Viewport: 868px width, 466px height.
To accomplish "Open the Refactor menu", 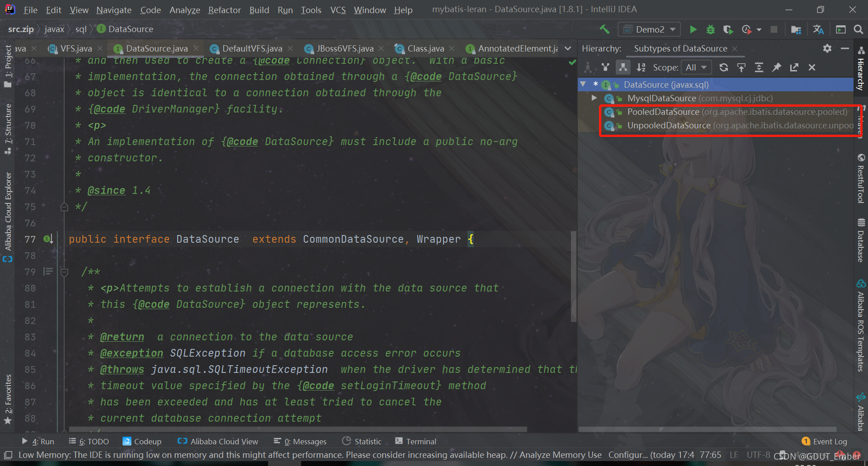I will [x=224, y=10].
